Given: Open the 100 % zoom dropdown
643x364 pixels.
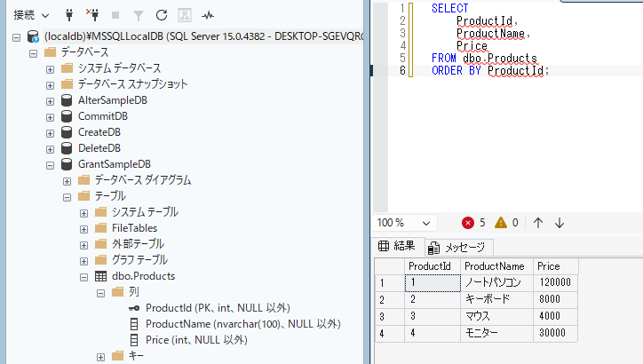Looking at the screenshot, I should pyautogui.click(x=404, y=223).
